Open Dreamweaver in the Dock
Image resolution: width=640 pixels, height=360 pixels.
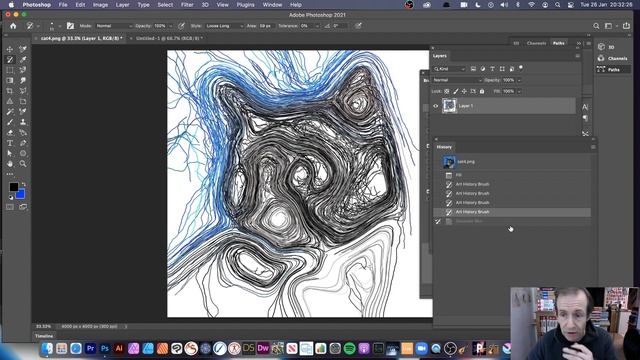click(263, 349)
